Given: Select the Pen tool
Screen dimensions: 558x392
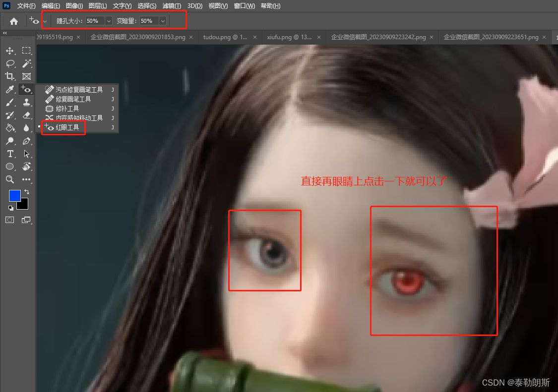Looking at the screenshot, I should tap(26, 141).
